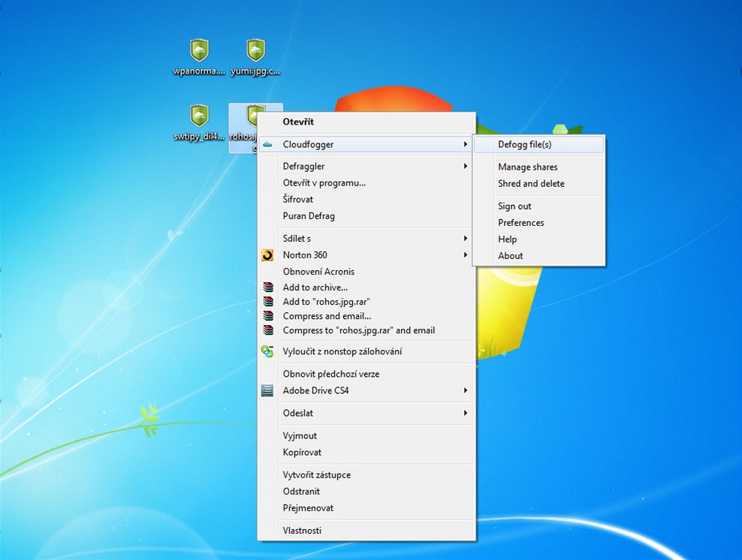This screenshot has height=560, width=742.
Task: Select the swtipy_dil4 desktop file icon
Action: (x=199, y=116)
